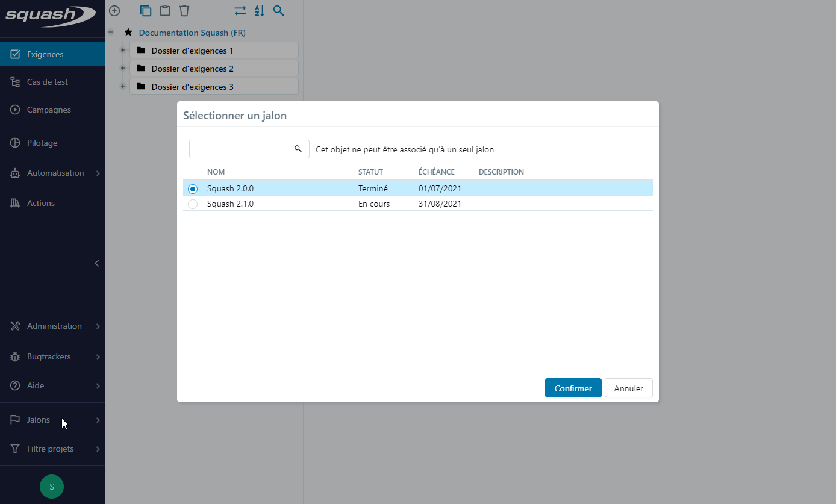Open the Campagnes workspace
The width and height of the screenshot is (836, 504).
[x=49, y=110]
